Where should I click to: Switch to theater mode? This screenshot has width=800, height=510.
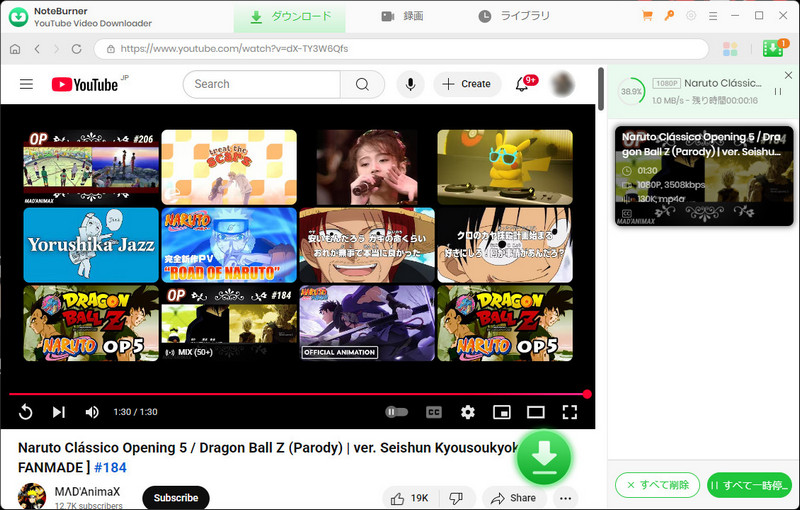[x=536, y=412]
